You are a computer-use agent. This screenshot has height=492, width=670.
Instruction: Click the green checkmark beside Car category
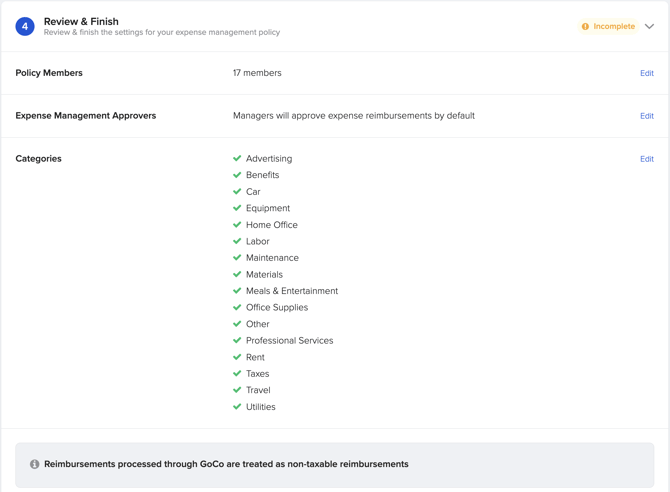237,191
